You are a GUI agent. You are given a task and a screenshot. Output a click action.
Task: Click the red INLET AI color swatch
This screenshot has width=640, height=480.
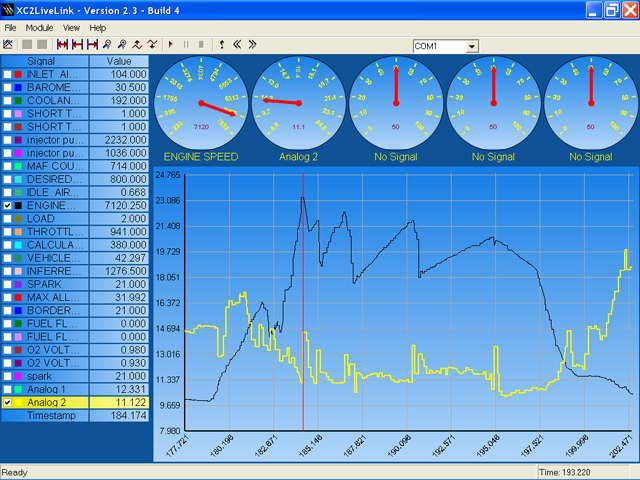(x=20, y=75)
